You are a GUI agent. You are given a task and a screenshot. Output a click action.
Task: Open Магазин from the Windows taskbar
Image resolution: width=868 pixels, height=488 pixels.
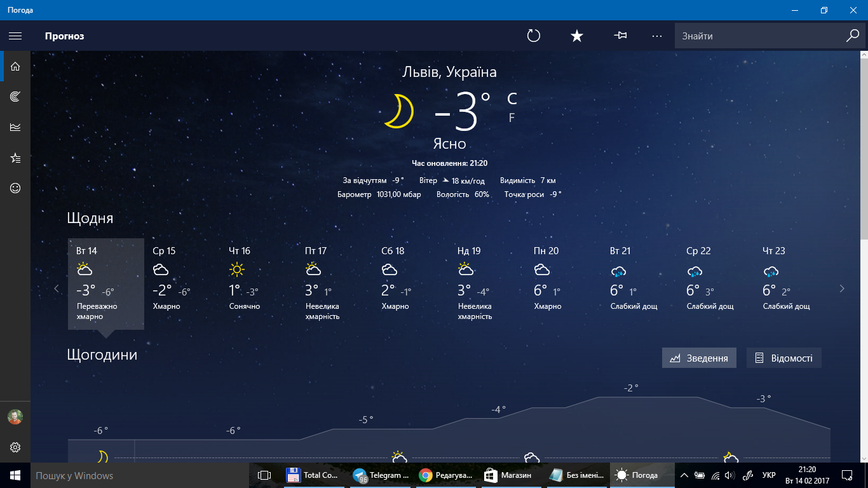[x=508, y=475]
